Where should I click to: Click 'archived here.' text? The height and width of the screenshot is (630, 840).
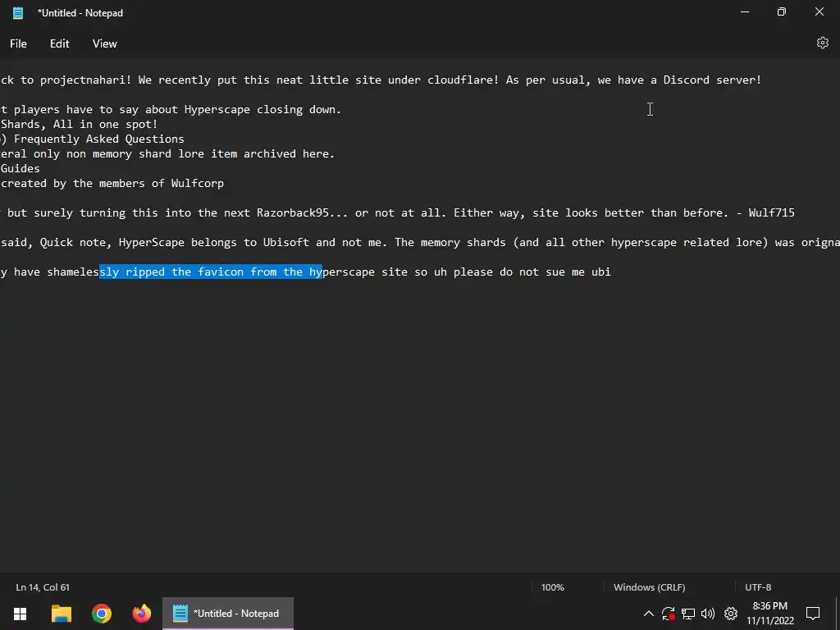pyautogui.click(x=290, y=153)
